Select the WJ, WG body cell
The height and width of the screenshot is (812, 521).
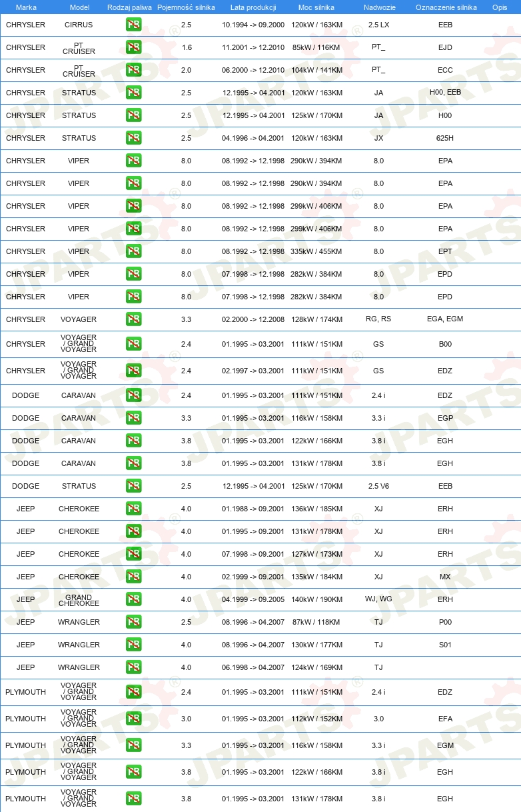378,600
